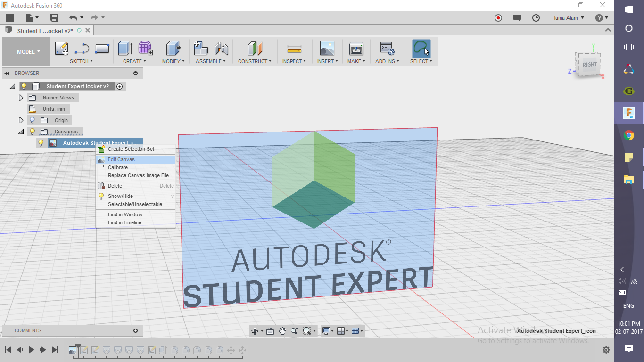Image resolution: width=644 pixels, height=362 pixels.
Task: Open the CREATE dropdown menu
Action: pyautogui.click(x=134, y=61)
